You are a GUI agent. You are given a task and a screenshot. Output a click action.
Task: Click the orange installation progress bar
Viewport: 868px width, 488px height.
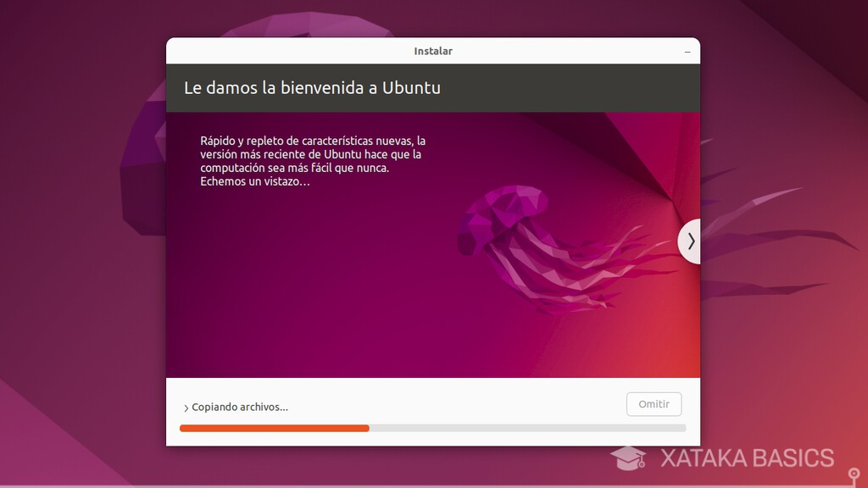tap(433, 428)
